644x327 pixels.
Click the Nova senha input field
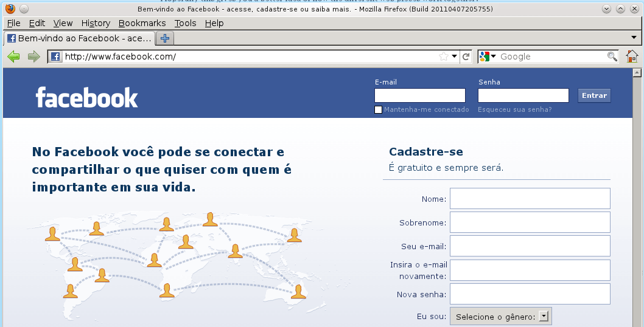(x=530, y=294)
